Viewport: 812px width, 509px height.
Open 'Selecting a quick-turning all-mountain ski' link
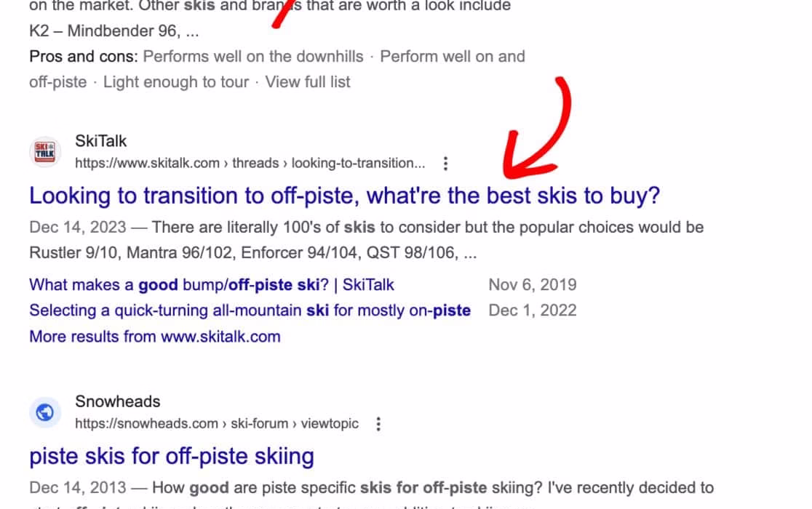[250, 310]
